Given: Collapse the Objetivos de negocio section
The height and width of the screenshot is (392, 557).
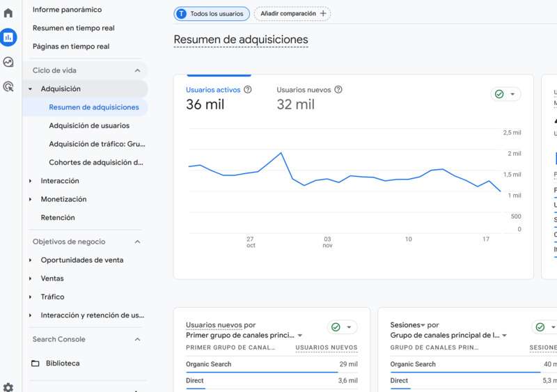Looking at the screenshot, I should pos(137,242).
